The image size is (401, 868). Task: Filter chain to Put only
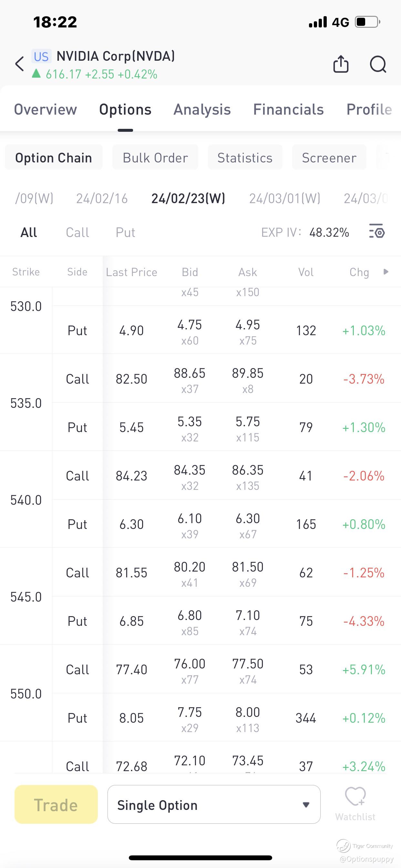coord(125,232)
